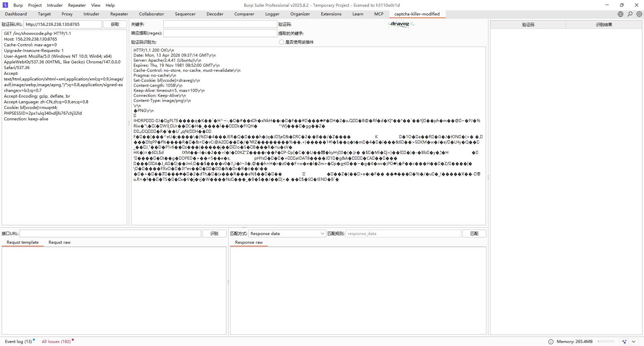Screen dimensions: 644x346
Task: Click the 关键字 input field
Action: pyautogui.click(x=220, y=24)
